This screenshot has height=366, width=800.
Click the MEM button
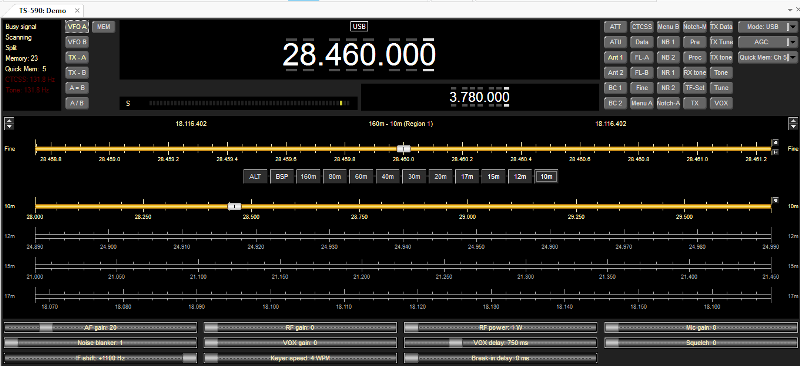click(x=104, y=27)
